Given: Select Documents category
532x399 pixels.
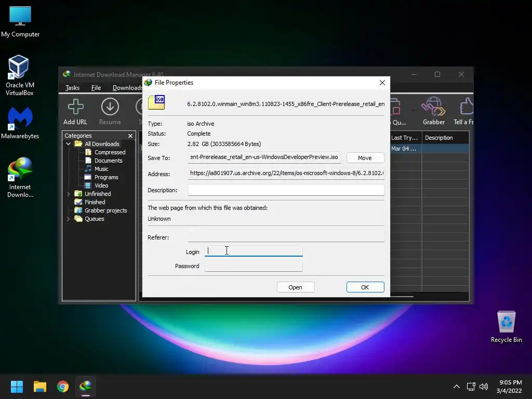Looking at the screenshot, I should pyautogui.click(x=108, y=161).
